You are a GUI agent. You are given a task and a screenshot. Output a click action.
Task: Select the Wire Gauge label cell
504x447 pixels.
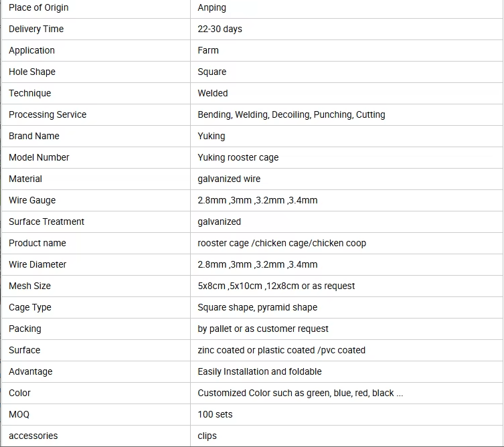(x=96, y=200)
